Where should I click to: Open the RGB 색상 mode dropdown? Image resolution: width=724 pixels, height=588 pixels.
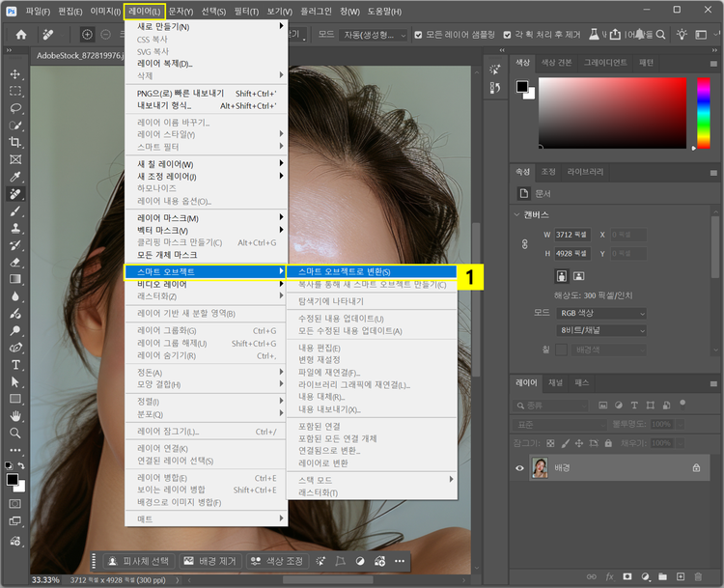pyautogui.click(x=601, y=313)
